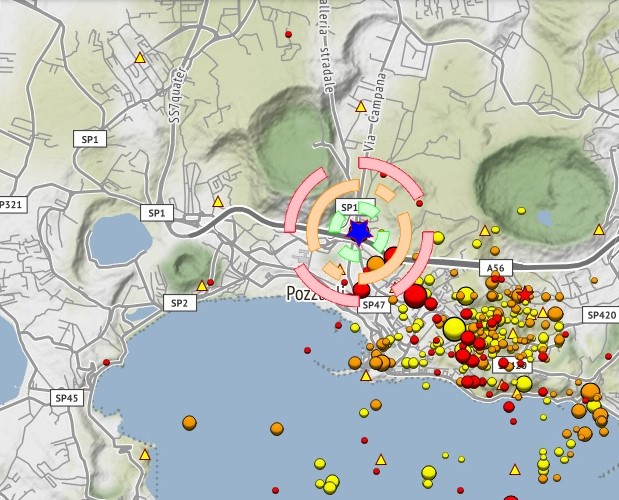619x500 pixels.
Task: Click the P321 road label
Action: (x=13, y=204)
